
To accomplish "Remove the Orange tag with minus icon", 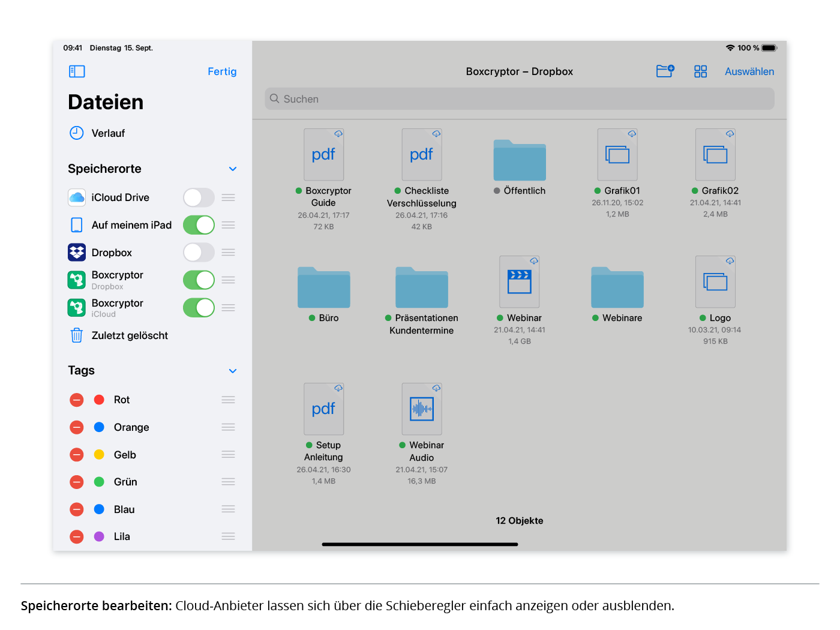I will pos(77,427).
